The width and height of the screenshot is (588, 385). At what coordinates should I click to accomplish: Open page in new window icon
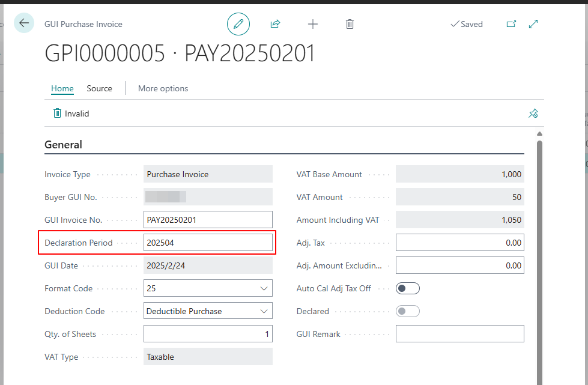tap(511, 24)
